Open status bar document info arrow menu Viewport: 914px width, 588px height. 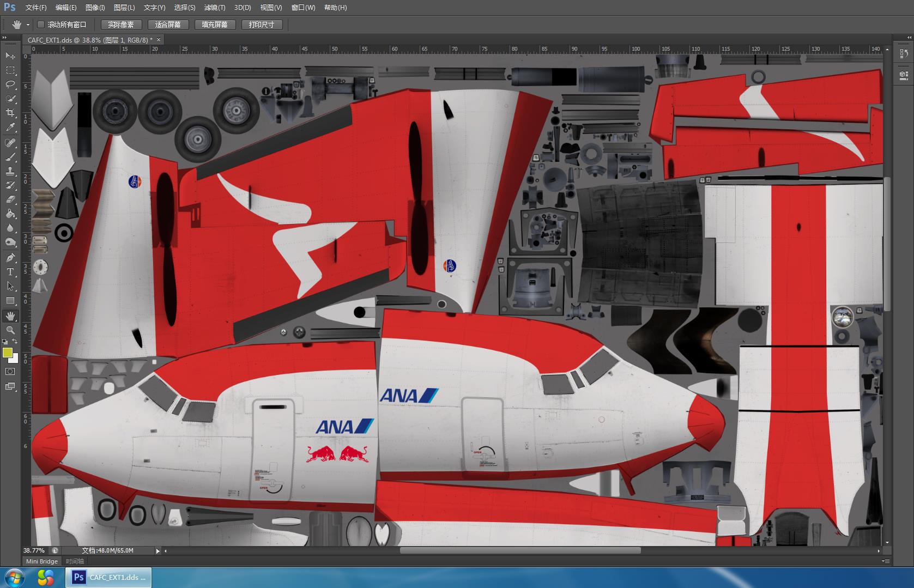click(158, 551)
